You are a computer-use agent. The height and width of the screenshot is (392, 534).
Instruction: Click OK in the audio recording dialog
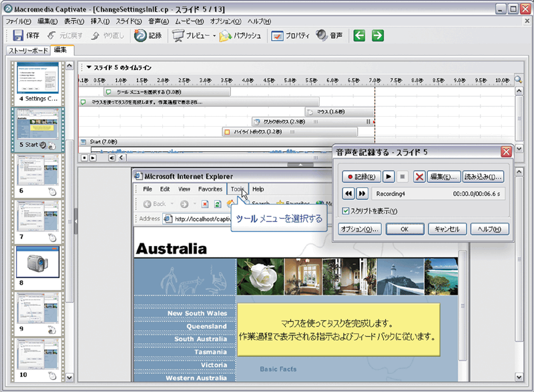click(x=405, y=229)
